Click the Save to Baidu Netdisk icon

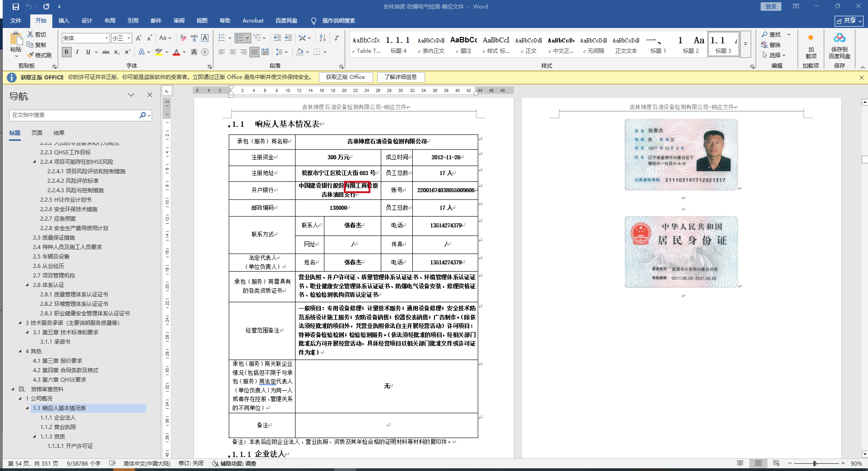coord(840,46)
